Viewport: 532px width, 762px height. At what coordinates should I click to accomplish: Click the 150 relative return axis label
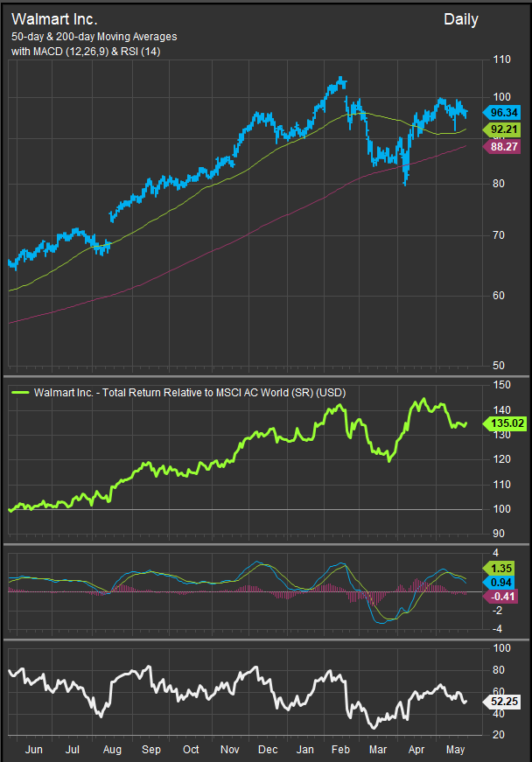click(x=501, y=385)
